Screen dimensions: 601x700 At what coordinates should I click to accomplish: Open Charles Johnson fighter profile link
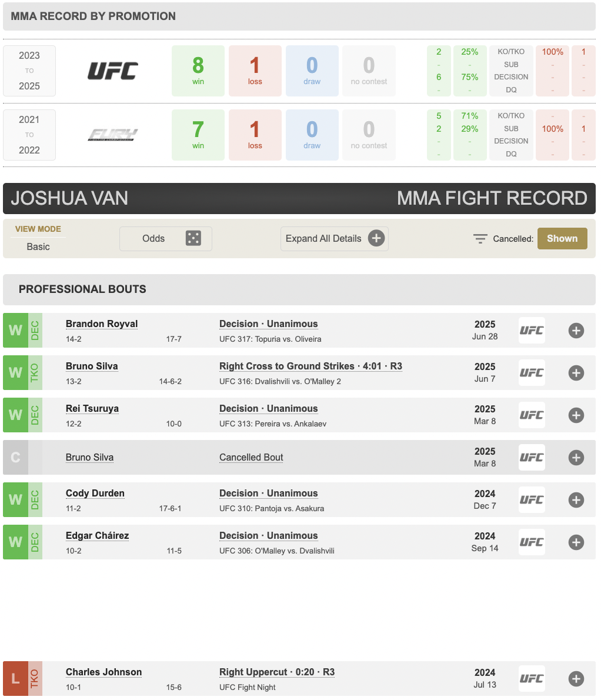(103, 672)
